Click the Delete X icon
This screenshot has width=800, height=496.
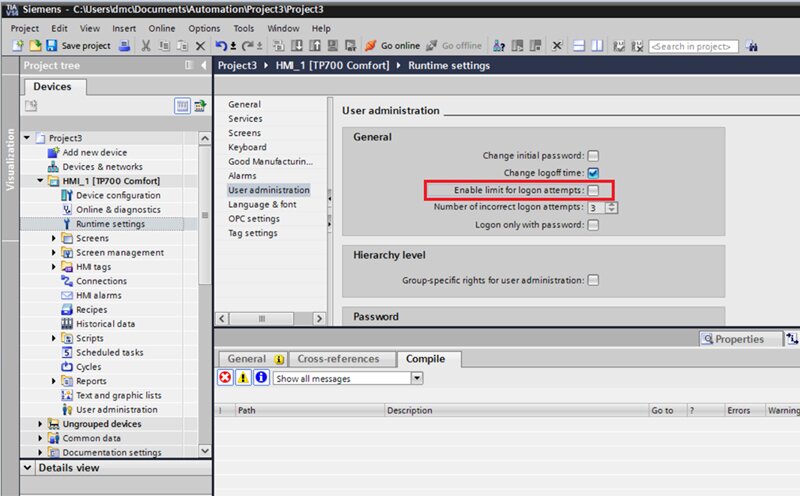click(x=201, y=46)
